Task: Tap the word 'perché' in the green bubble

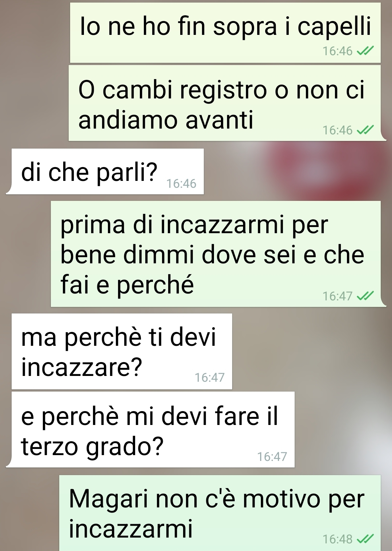Action: 155,285
